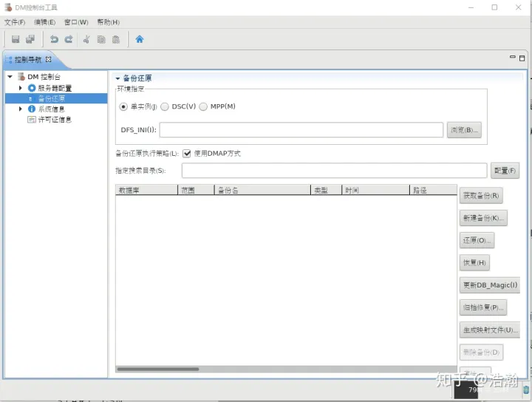
Task: Click the Save toolbar icon
Action: (x=16, y=39)
